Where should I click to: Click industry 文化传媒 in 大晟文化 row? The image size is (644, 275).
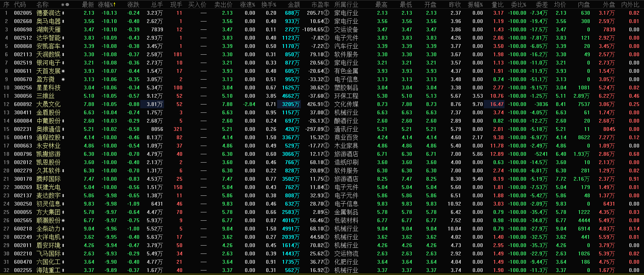346,104
